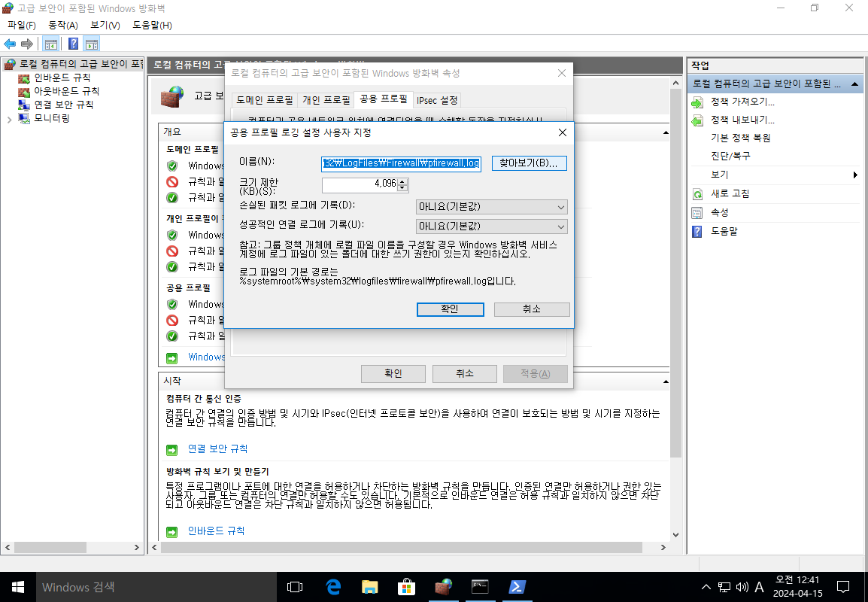Click 확인 in logging settings dialog

click(450, 309)
